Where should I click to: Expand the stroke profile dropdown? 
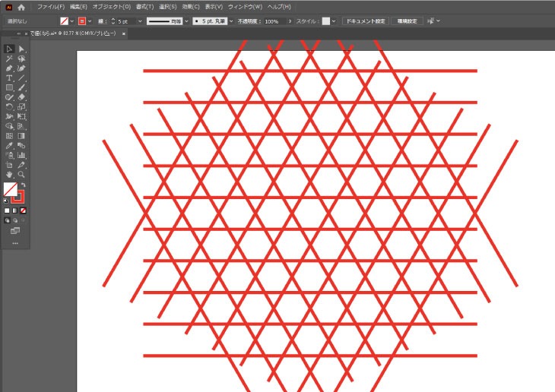[x=185, y=21]
